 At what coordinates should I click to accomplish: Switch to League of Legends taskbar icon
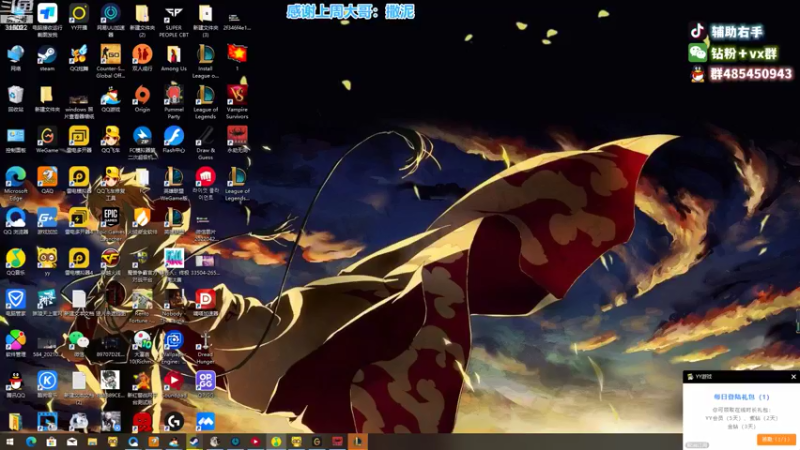click(358, 442)
